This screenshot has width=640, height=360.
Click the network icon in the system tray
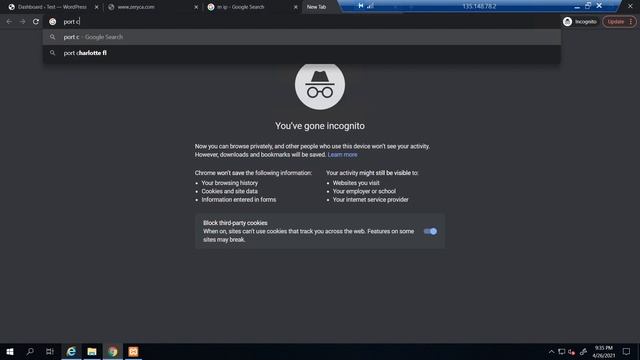tap(562, 352)
